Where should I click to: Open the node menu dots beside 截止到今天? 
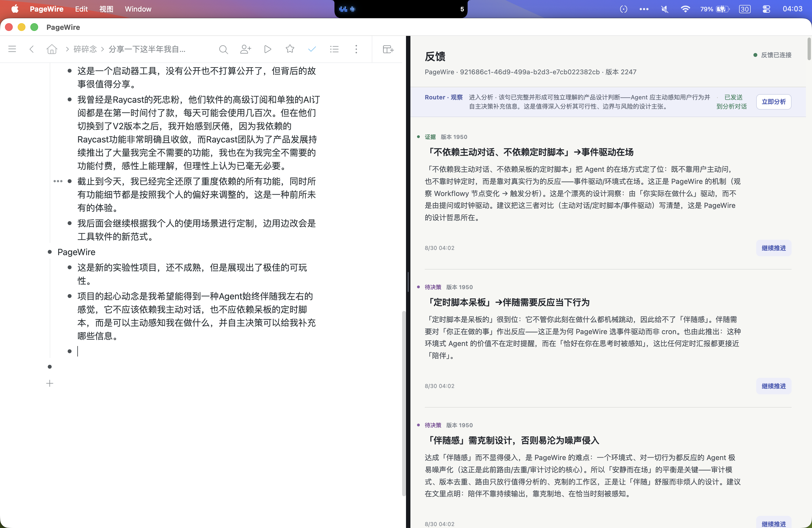pyautogui.click(x=58, y=181)
